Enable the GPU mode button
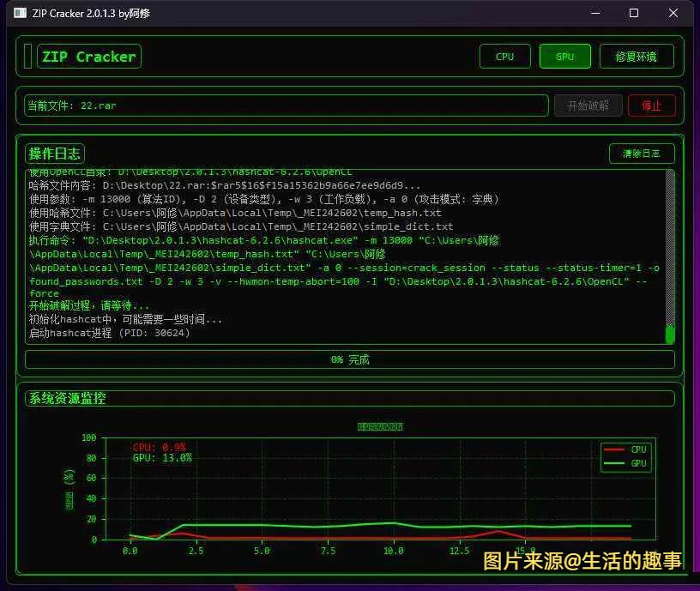Image resolution: width=700 pixels, height=591 pixels. coord(564,56)
